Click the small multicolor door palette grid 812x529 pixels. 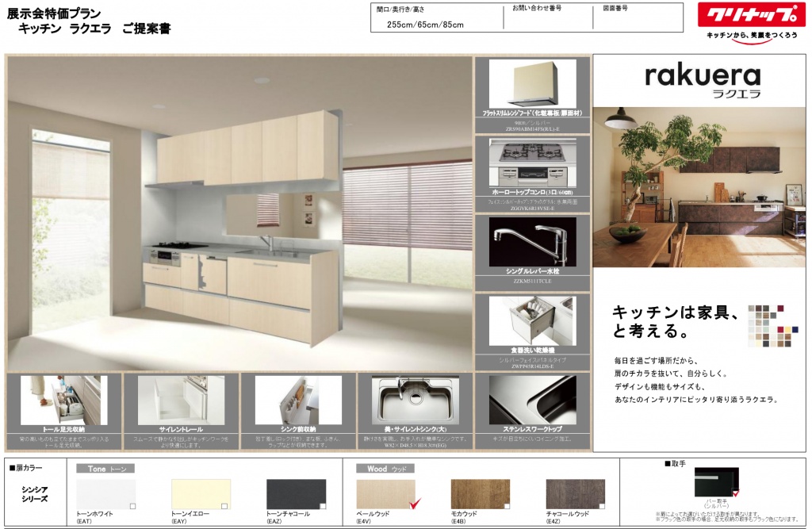pyautogui.click(x=772, y=326)
